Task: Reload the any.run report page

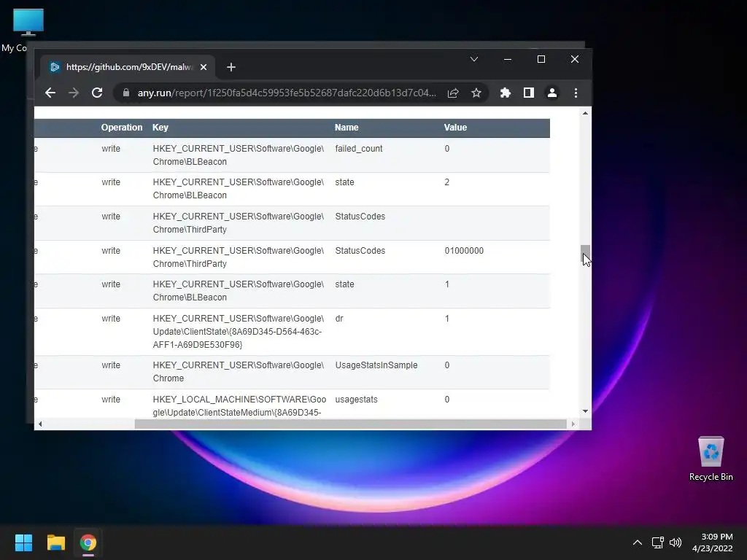Action: (x=97, y=93)
